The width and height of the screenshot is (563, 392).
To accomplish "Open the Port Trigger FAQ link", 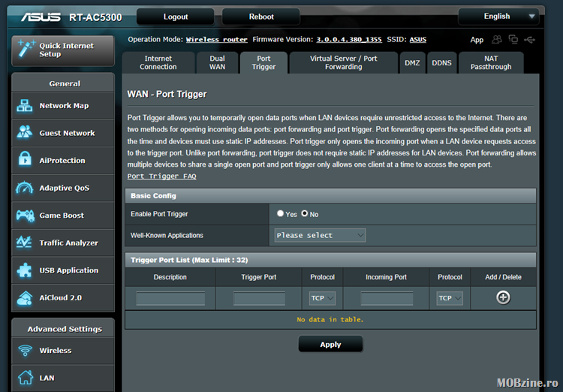I will click(161, 176).
